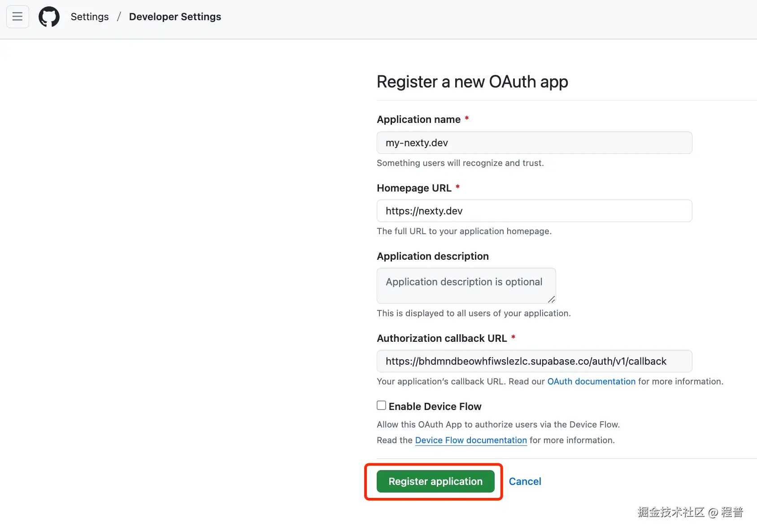Click the Enable Device Flow label
Image resolution: width=757 pixels, height=532 pixels.
(x=435, y=406)
